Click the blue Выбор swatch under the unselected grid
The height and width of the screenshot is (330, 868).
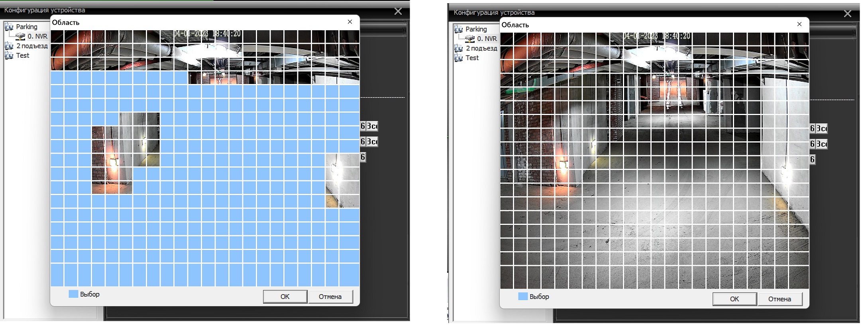point(523,297)
